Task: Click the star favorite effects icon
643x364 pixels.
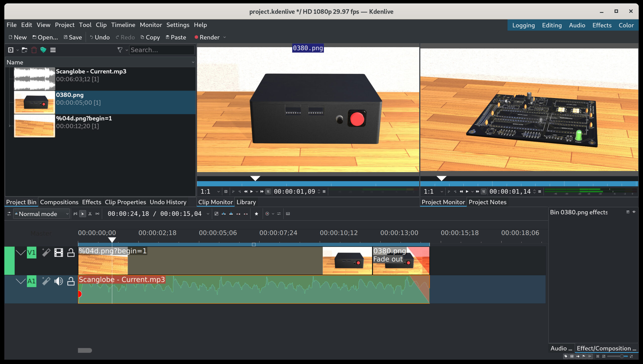Action: [x=256, y=214]
